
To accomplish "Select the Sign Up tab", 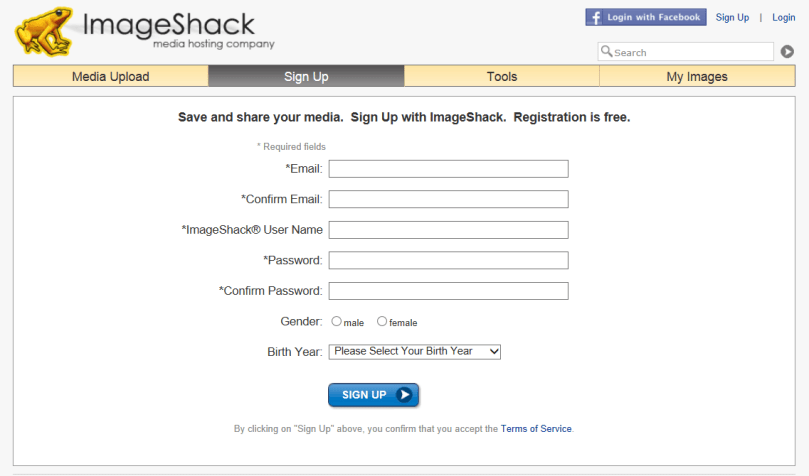I will (x=306, y=77).
